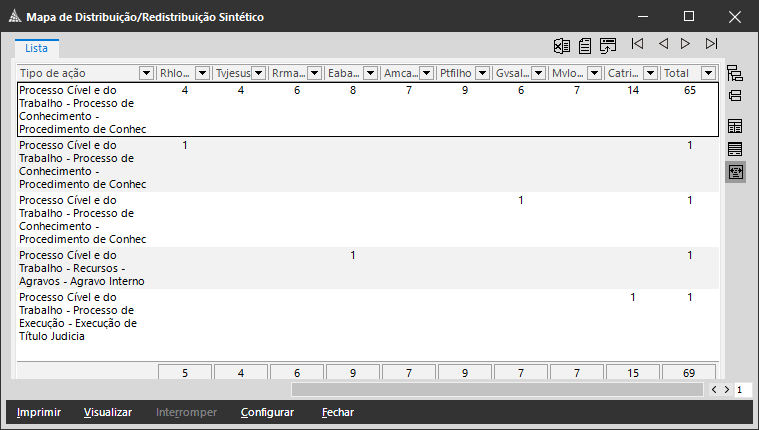Go to the previous record arrow
Image resolution: width=759 pixels, height=430 pixels.
(662, 44)
